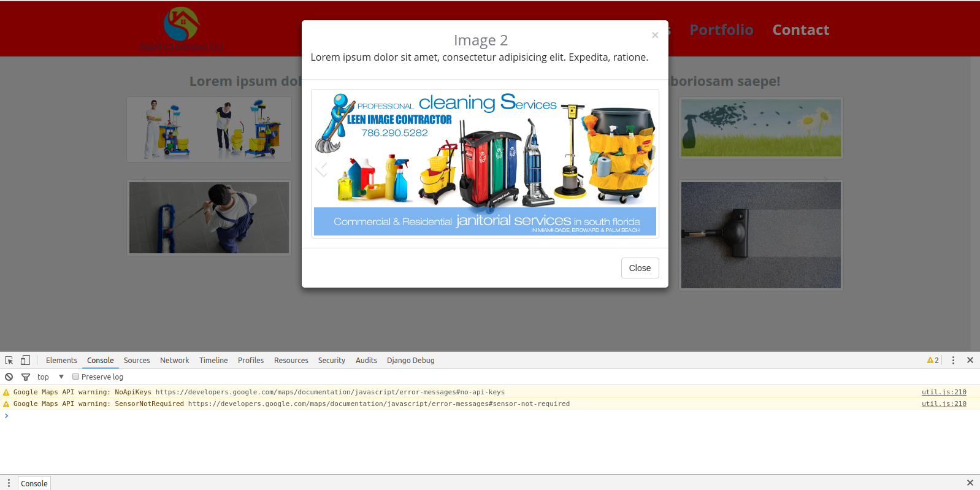
Task: Switch to the Elements tab
Action: (61, 360)
